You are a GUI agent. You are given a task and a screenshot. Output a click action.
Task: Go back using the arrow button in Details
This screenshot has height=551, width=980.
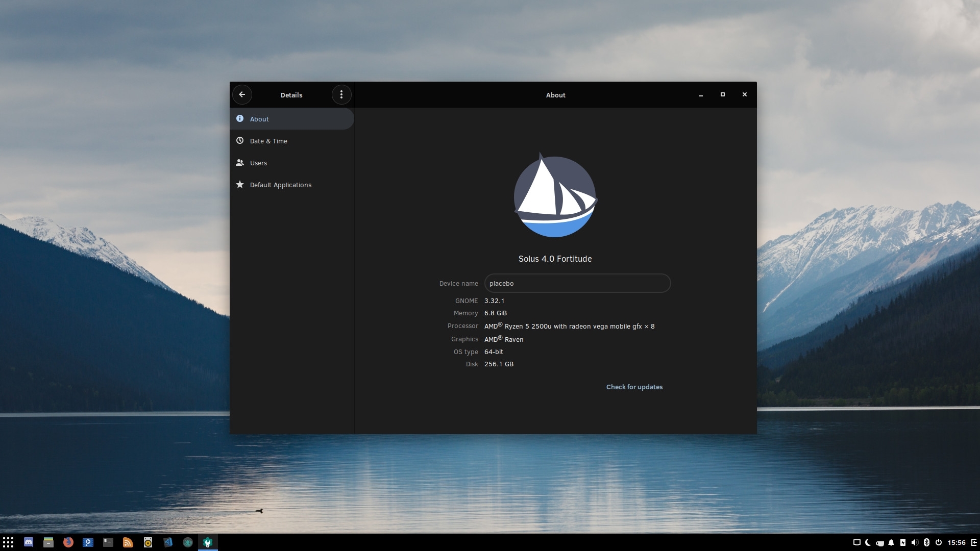tap(242, 94)
